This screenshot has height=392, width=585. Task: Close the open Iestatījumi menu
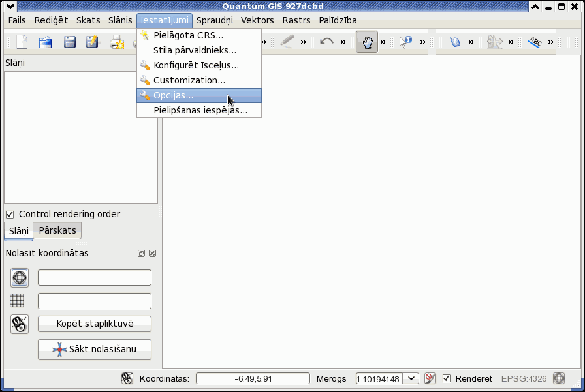click(165, 20)
